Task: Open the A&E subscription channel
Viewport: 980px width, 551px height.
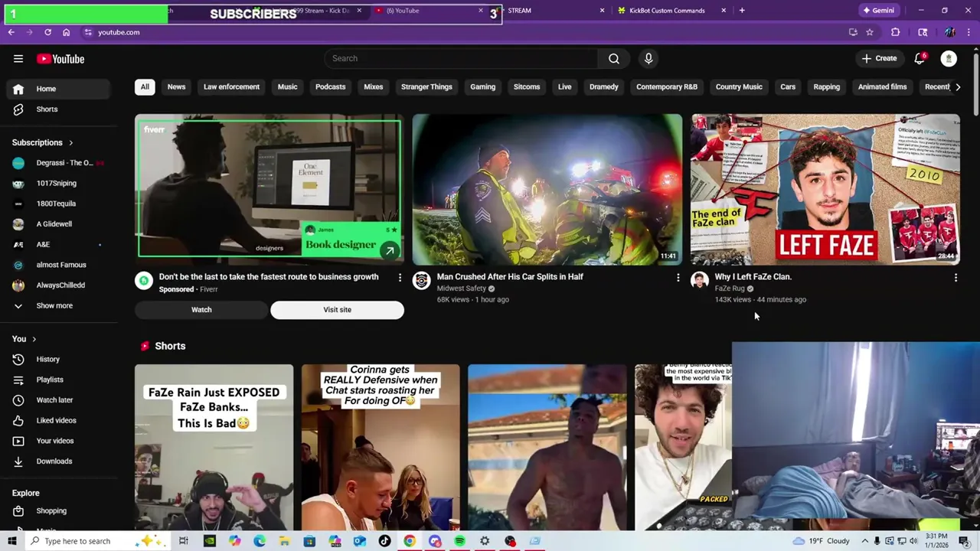Action: coord(60,245)
